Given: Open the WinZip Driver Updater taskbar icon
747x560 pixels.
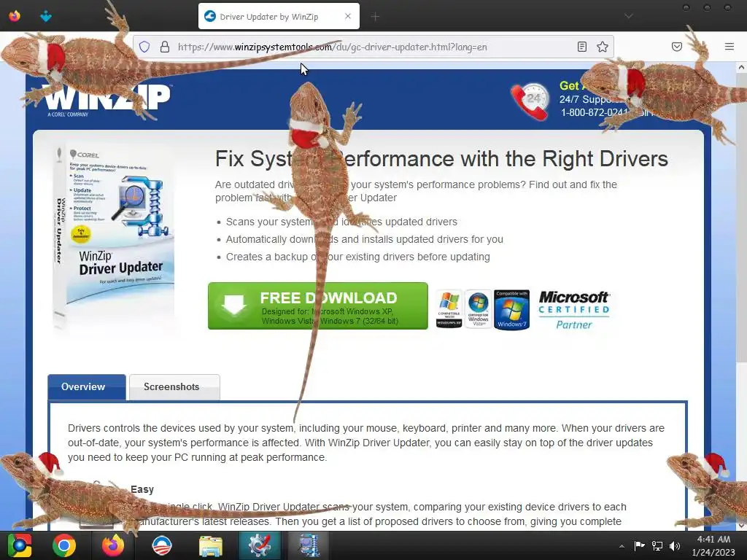Looking at the screenshot, I should tap(309, 545).
